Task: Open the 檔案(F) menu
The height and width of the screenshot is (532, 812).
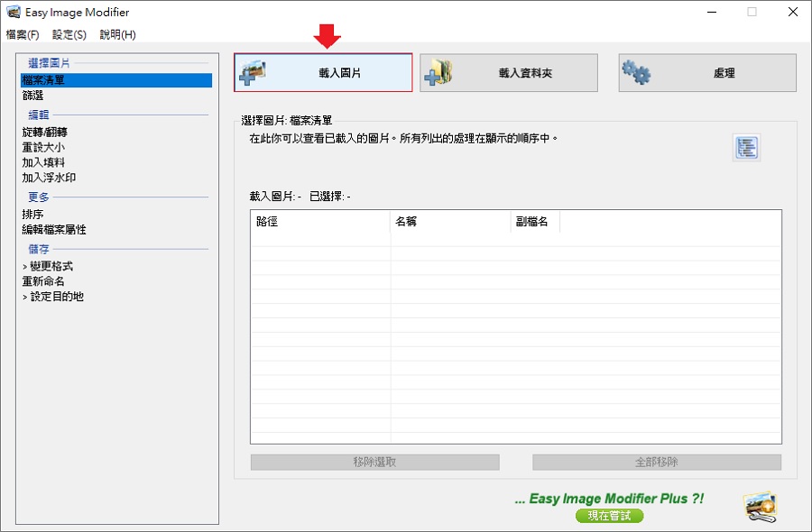Action: [x=23, y=34]
